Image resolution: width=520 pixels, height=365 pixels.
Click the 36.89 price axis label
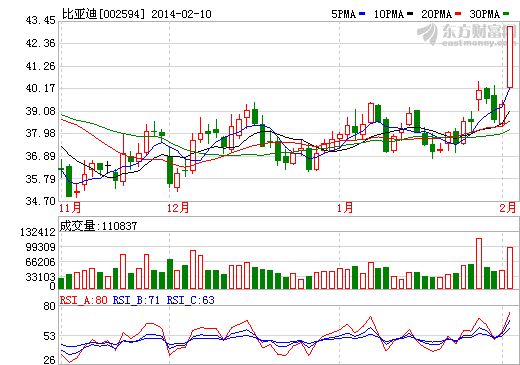(41, 156)
